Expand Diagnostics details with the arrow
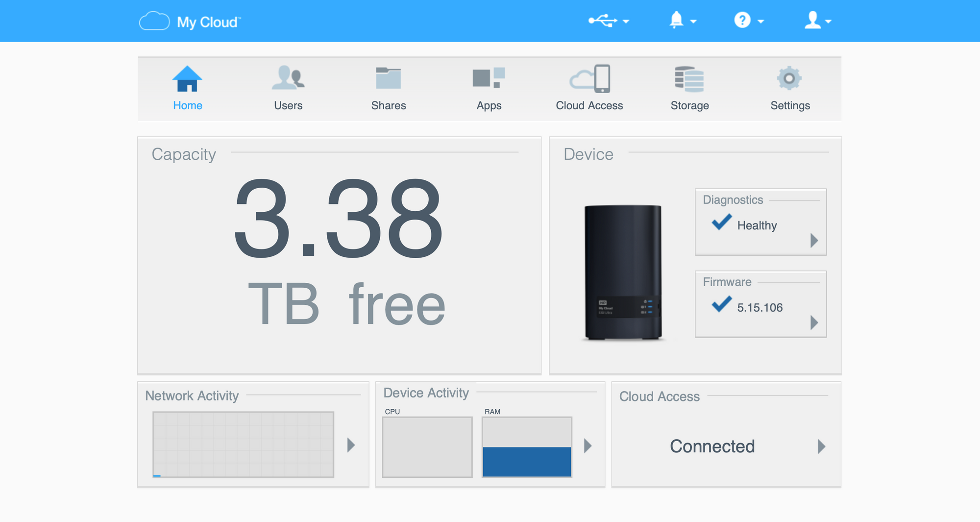Screen dimensions: 980x522 pos(815,240)
